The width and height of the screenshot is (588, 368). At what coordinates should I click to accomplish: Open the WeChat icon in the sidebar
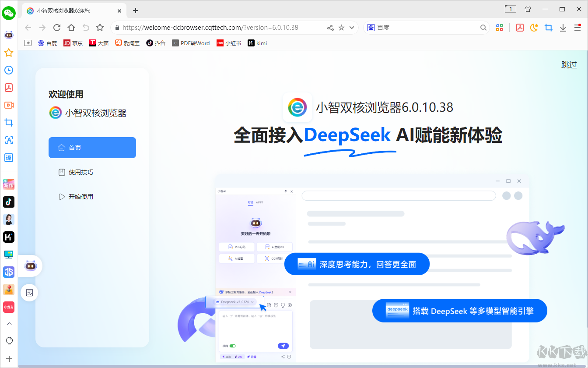(x=9, y=13)
